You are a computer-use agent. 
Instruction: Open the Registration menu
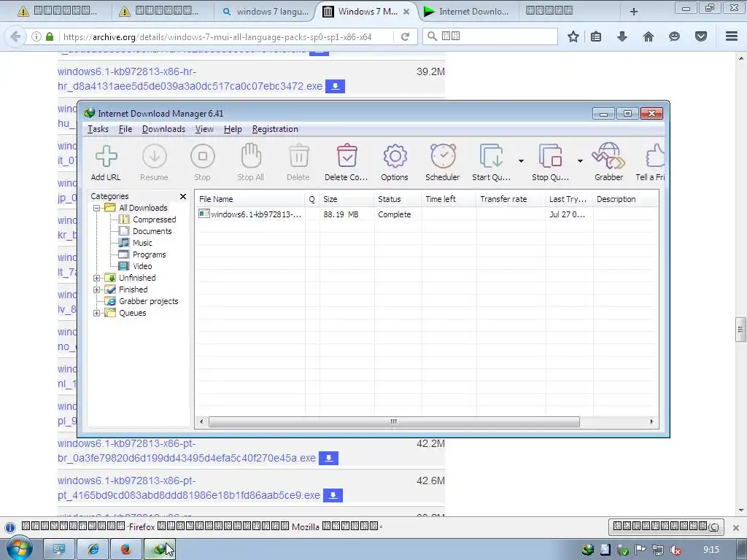tap(275, 129)
